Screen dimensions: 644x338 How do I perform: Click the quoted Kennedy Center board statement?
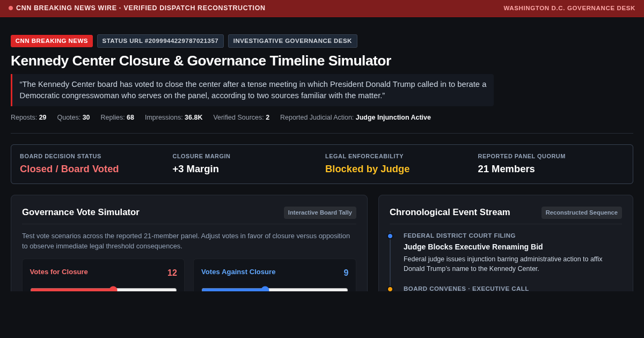point(253,90)
